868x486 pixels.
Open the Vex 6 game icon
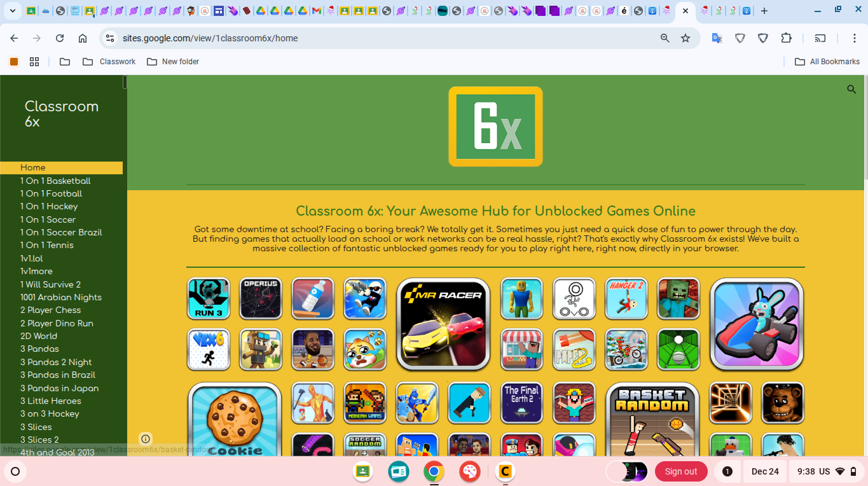point(209,349)
